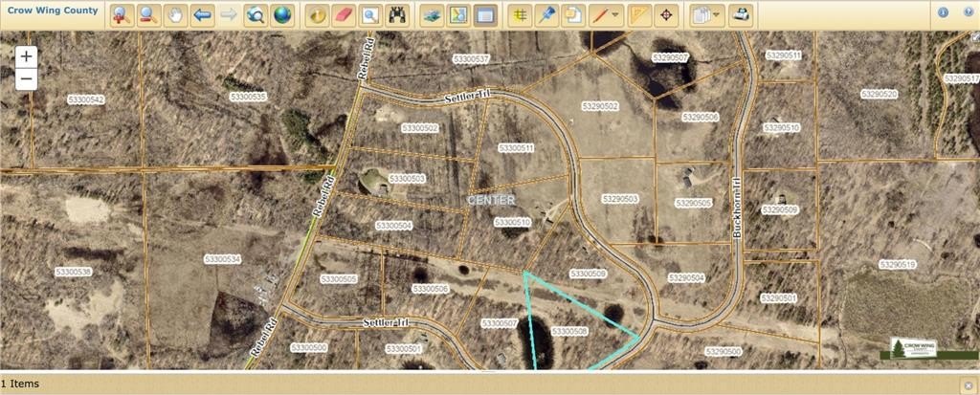Print the map with printer icon

741,15
